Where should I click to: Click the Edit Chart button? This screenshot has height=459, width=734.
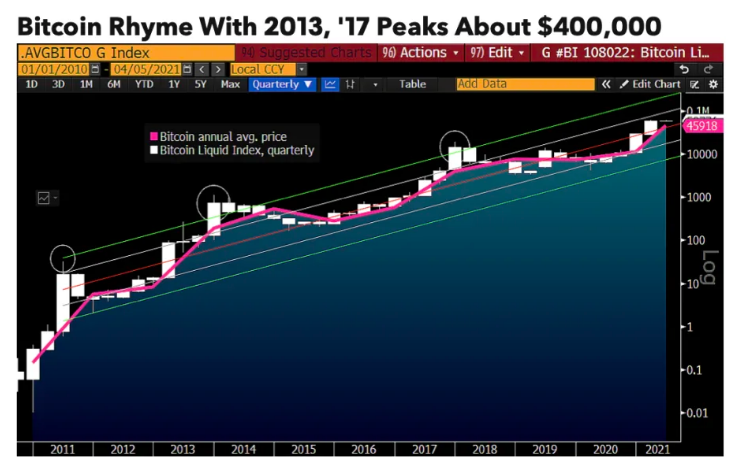tap(650, 84)
